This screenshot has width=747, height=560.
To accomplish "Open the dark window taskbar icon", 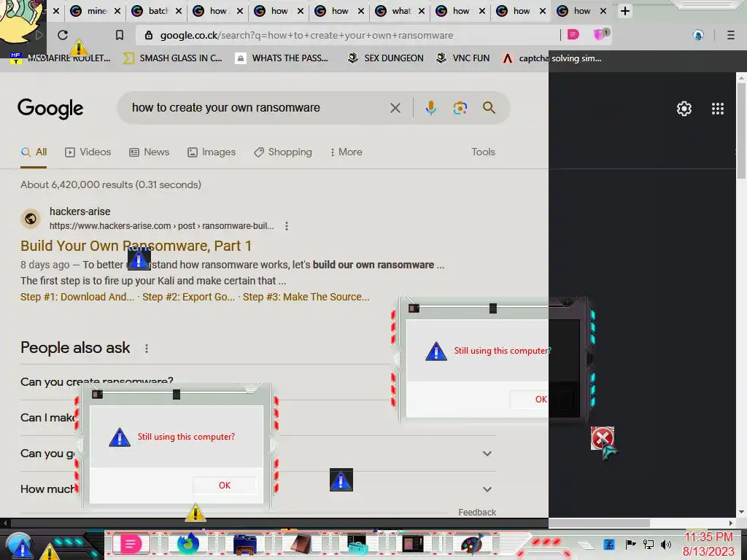I will point(413,544).
